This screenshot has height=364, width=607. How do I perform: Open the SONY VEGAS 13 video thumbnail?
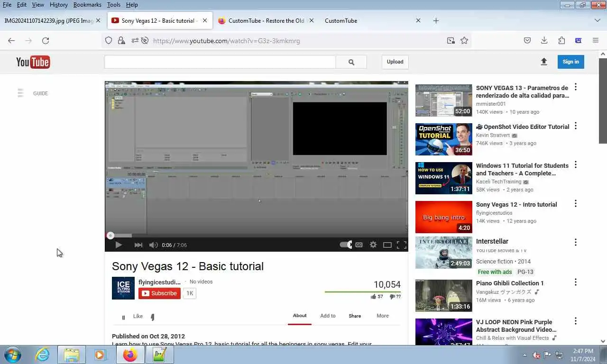(x=444, y=100)
